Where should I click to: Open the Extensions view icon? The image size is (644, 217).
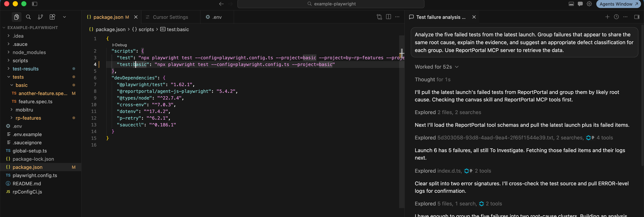tap(52, 17)
